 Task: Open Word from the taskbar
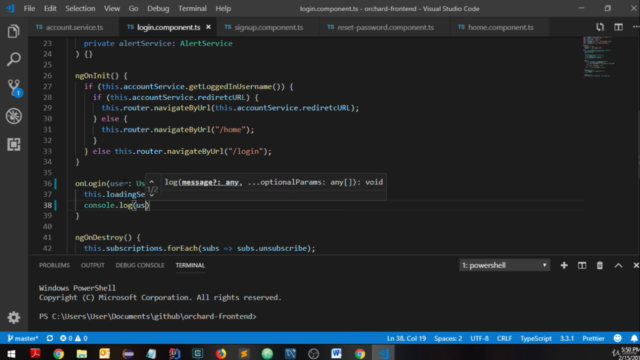336,353
